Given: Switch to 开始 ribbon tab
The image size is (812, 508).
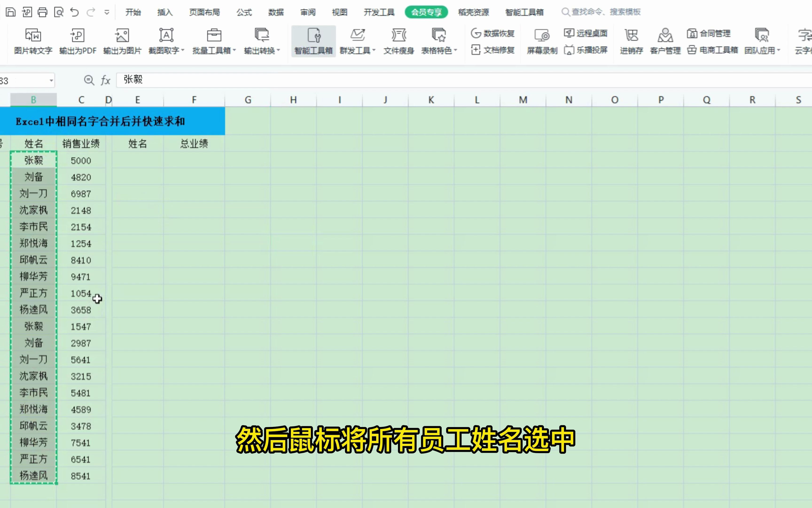Looking at the screenshot, I should point(133,12).
